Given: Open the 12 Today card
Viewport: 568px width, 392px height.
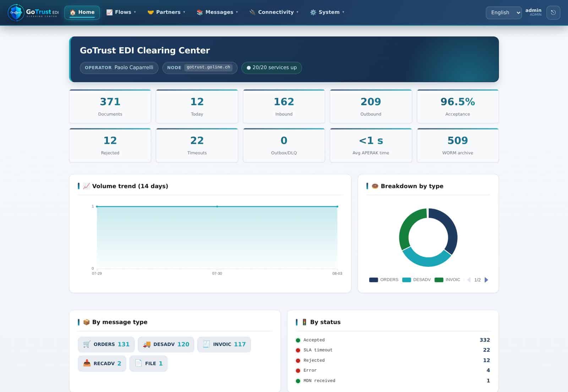Looking at the screenshot, I should pyautogui.click(x=197, y=107).
